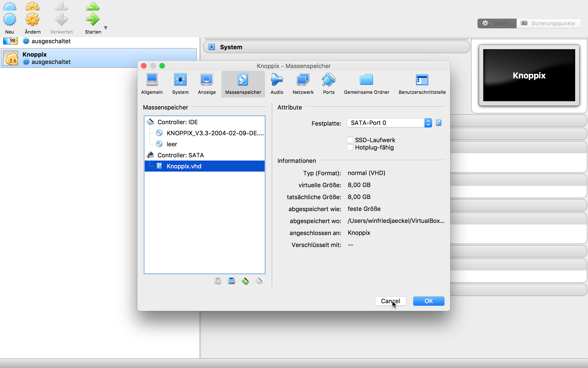Click the IDE controller icon
Viewport: 588px width, 368px height.
150,122
